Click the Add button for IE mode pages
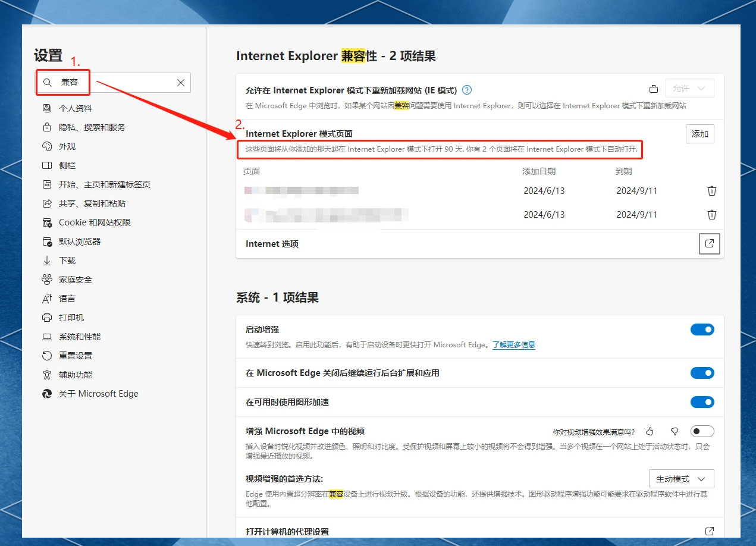The height and width of the screenshot is (546, 756). point(699,134)
